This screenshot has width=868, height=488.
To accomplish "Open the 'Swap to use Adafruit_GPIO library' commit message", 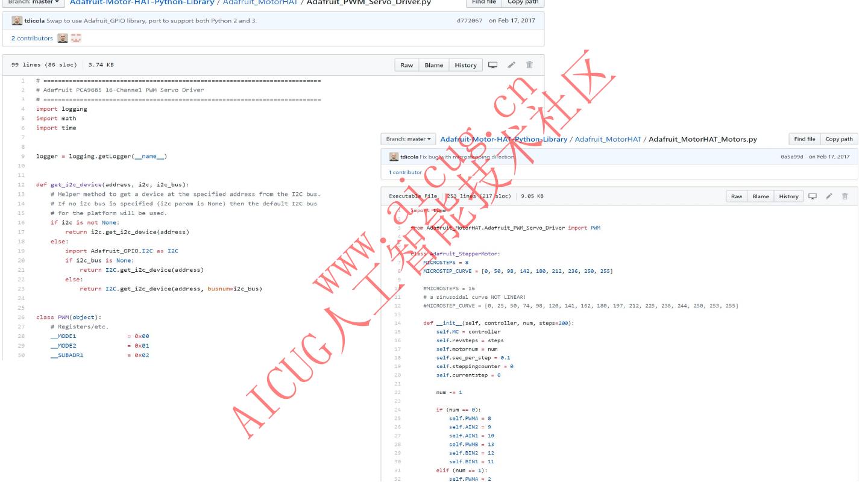I will tap(151, 20).
